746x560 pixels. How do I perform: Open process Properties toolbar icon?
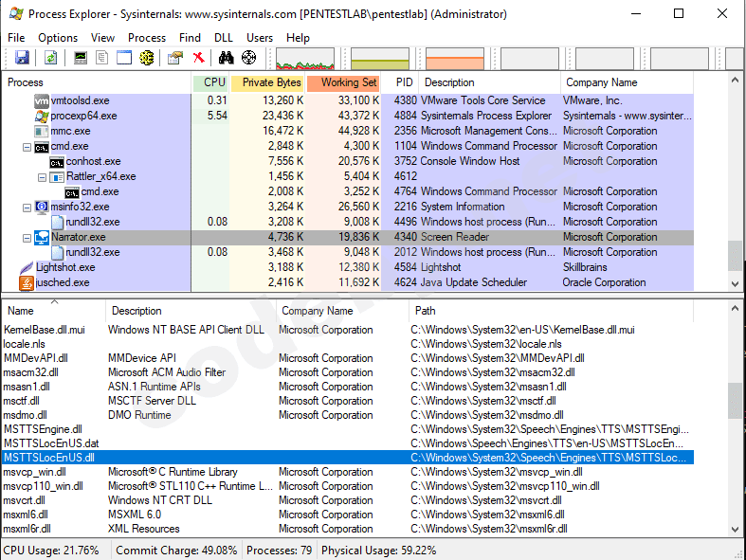pos(175,58)
